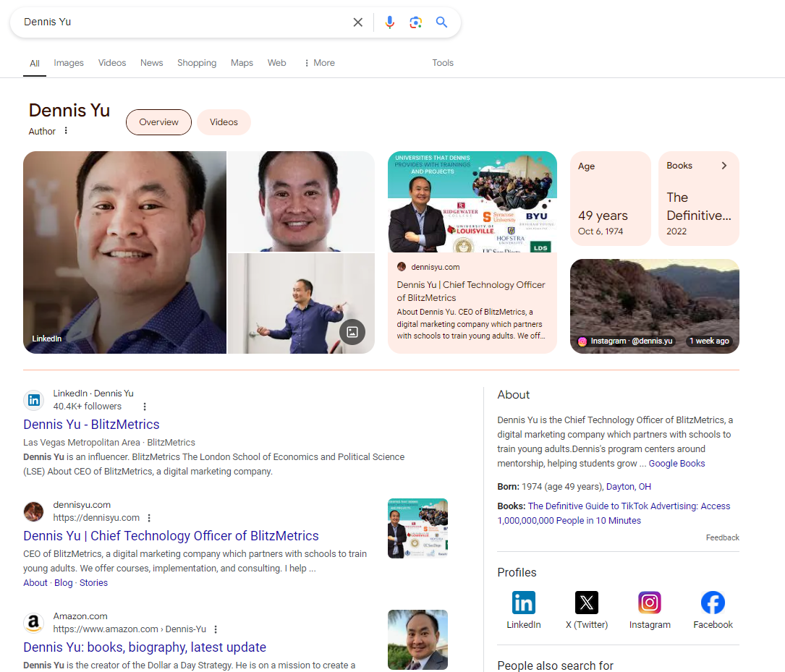785x672 pixels.
Task: Open the X (Twitter) profile
Action: click(586, 603)
